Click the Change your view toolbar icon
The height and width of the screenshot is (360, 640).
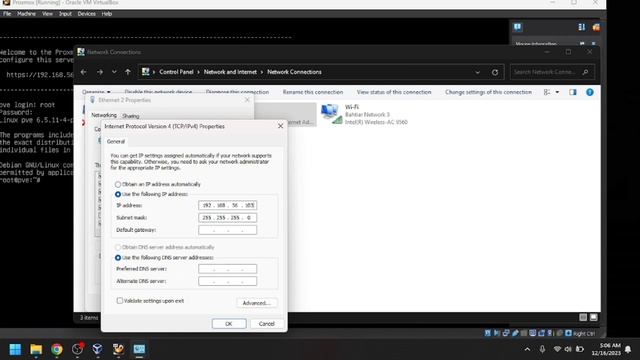coord(547,92)
